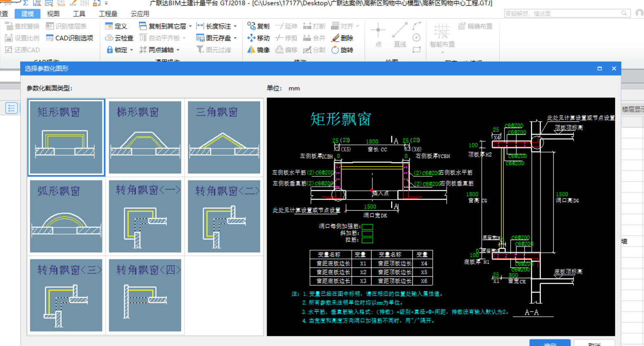The image size is (644, 346).
Task: Expand 复制到其它层 dropdown arrow
Action: click(190, 26)
